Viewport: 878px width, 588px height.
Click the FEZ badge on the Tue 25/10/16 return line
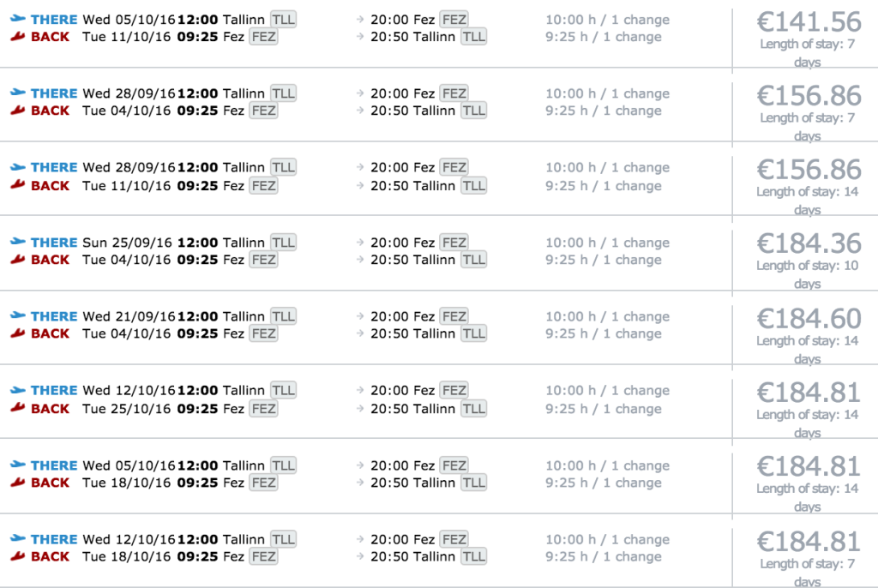[x=264, y=409]
